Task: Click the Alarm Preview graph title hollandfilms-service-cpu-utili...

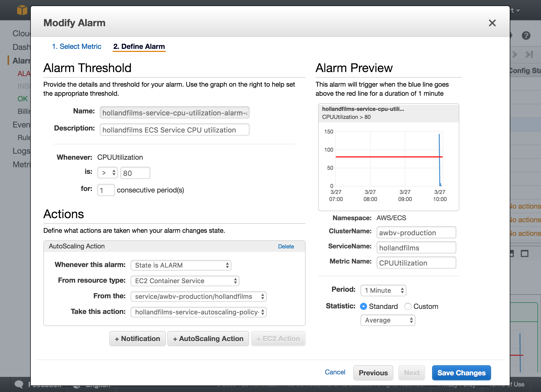Action: click(363, 109)
